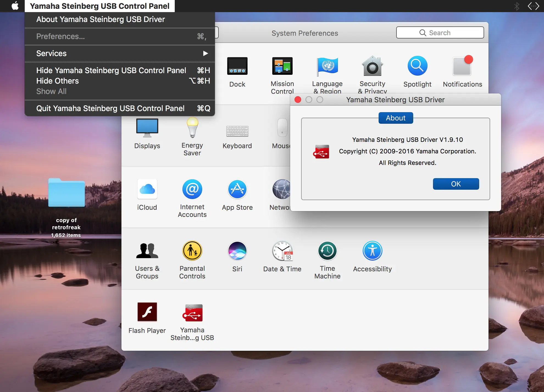Image resolution: width=544 pixels, height=392 pixels.
Task: Open Mouse preferences icon
Action: click(282, 128)
